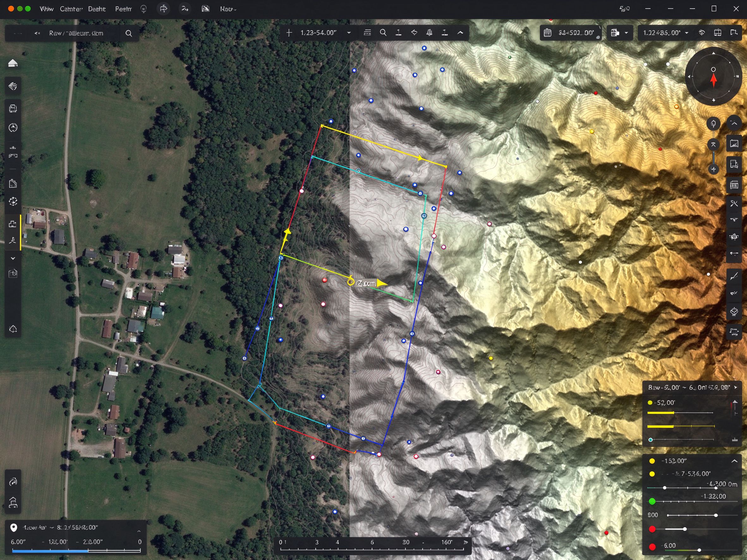
Task: Expand the chevron-down in left sidebar
Action: click(x=13, y=258)
